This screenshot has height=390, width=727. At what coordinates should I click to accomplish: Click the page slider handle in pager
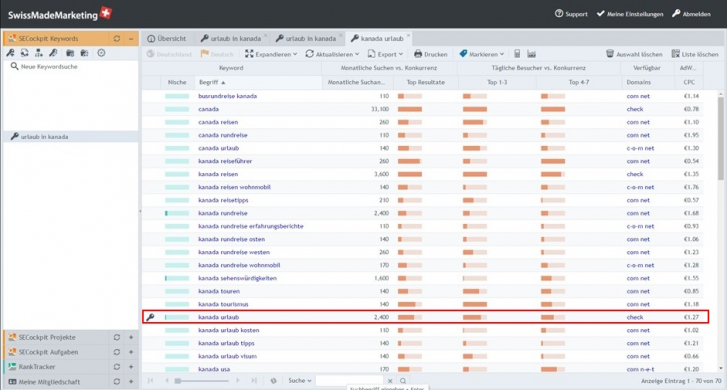tap(178, 381)
